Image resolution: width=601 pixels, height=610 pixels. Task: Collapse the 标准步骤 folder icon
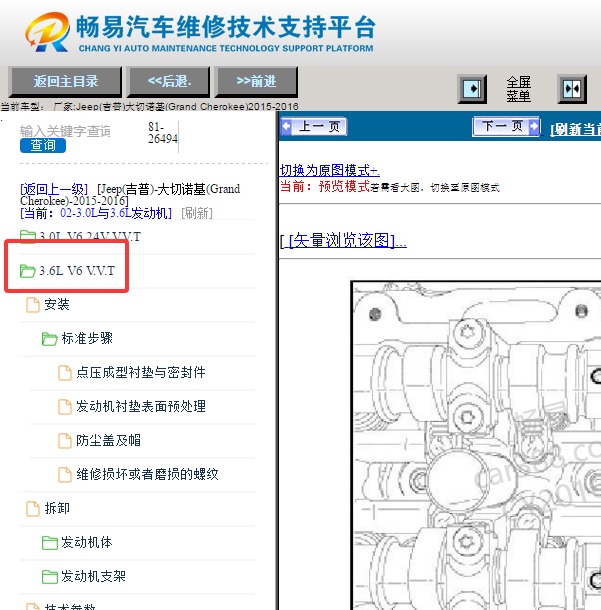click(x=50, y=339)
